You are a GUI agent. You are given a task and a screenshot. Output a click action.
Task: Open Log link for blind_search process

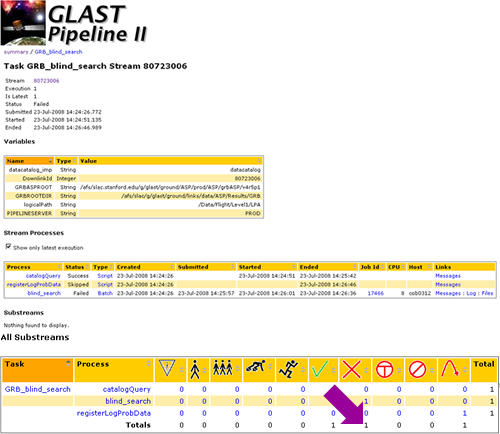(x=471, y=293)
